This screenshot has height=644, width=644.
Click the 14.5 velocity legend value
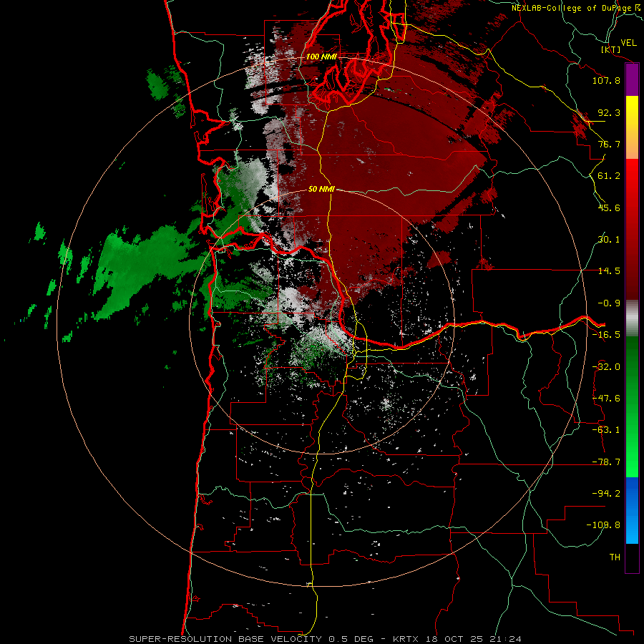(609, 271)
